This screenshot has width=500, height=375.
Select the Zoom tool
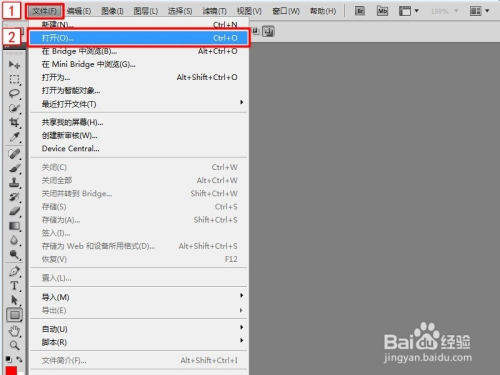tap(14, 345)
